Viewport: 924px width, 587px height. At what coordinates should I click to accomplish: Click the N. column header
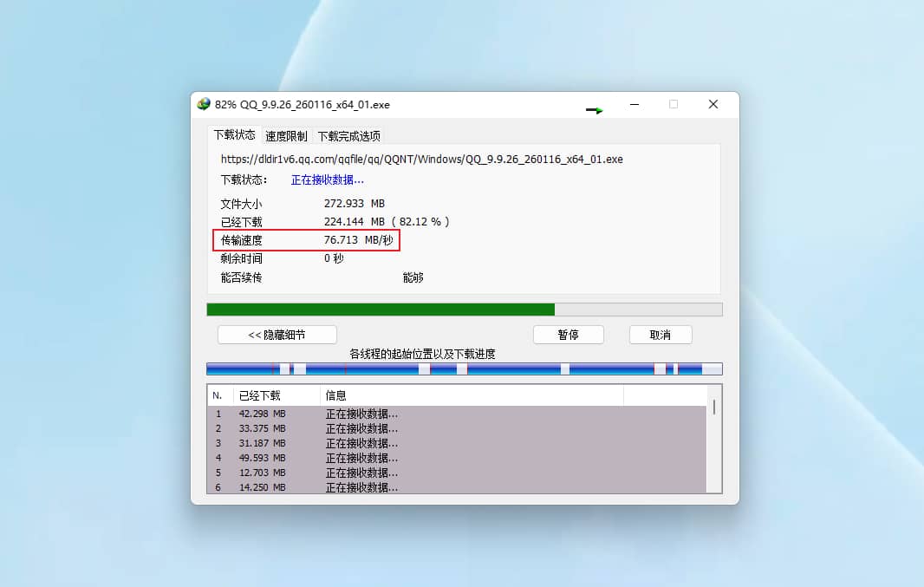coord(217,395)
